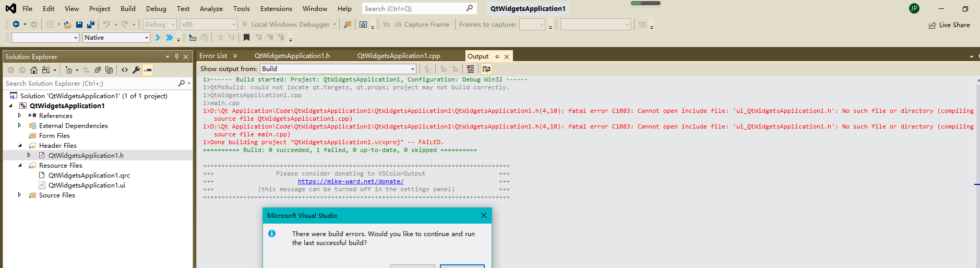Click the Output vertical scrollbar
980x268 pixels.
point(977,172)
